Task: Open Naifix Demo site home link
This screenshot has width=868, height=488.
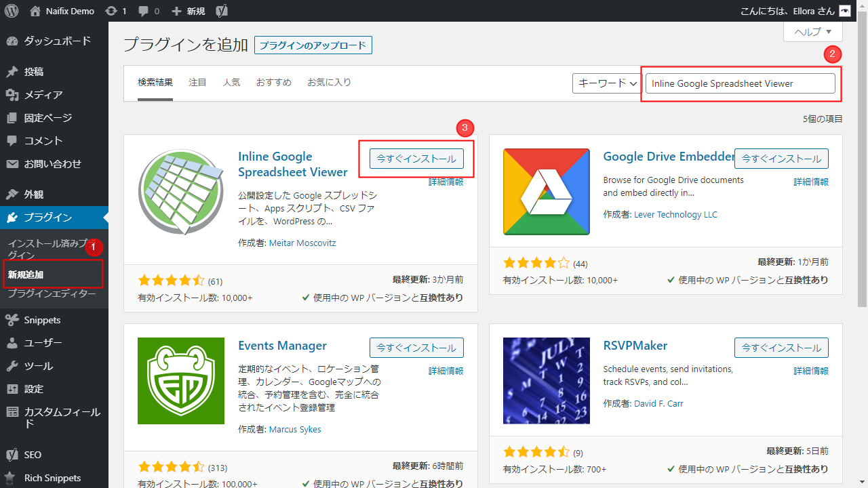Action: pos(62,11)
